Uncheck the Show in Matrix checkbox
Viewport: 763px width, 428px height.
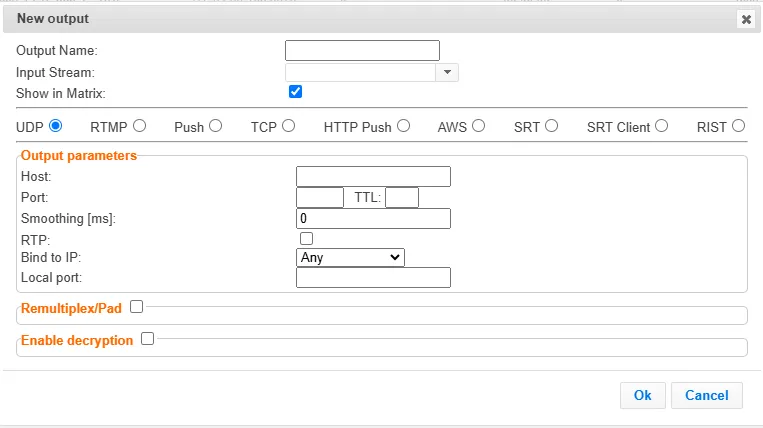(x=295, y=92)
